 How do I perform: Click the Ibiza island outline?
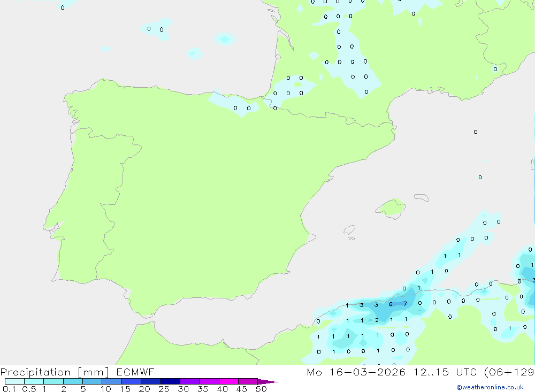(349, 230)
